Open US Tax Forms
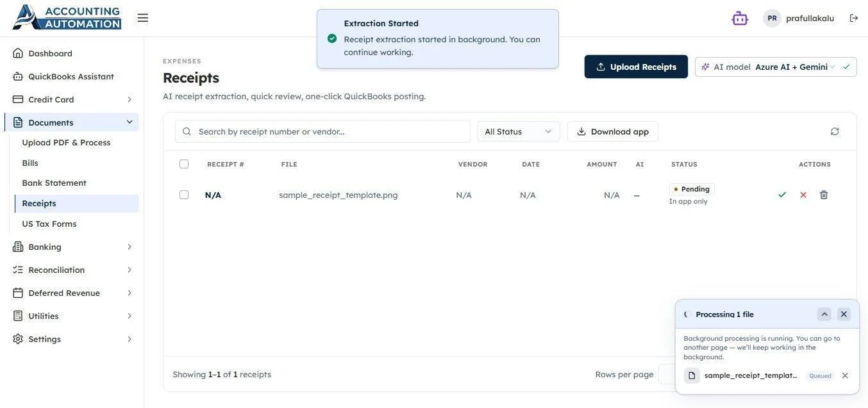Screen dimensions: 868x408 [x=76, y=224]
